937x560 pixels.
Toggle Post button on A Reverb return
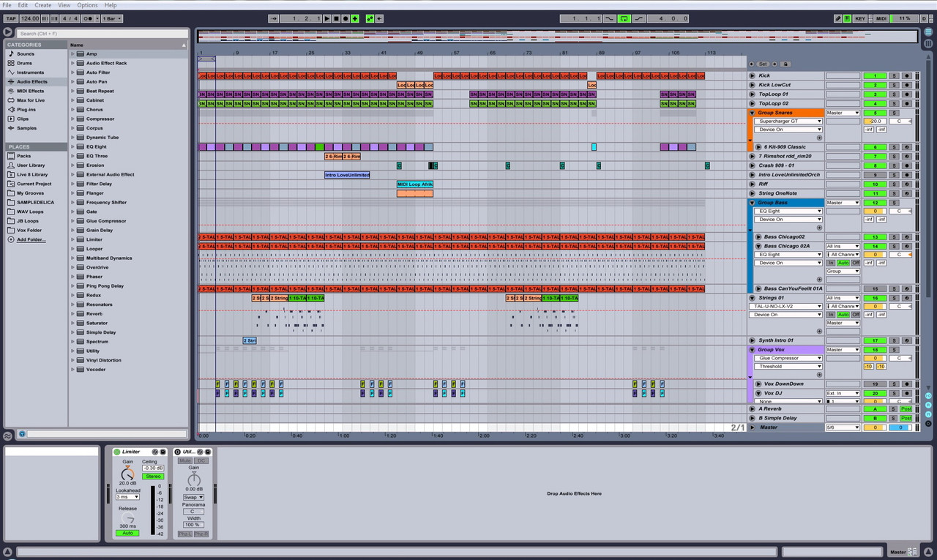906,409
